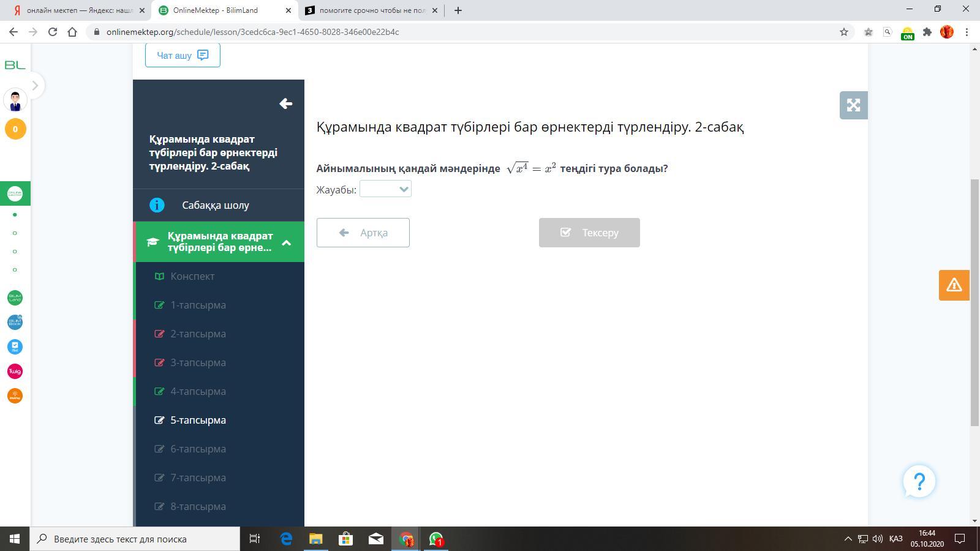Open WhatsApp from the taskbar
Screen dimensions: 980x551
[436, 539]
